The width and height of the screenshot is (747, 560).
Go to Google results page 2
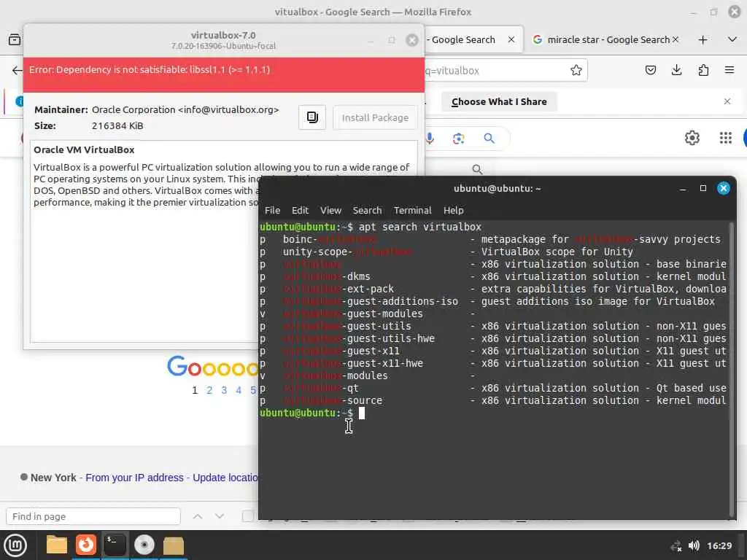tap(209, 390)
